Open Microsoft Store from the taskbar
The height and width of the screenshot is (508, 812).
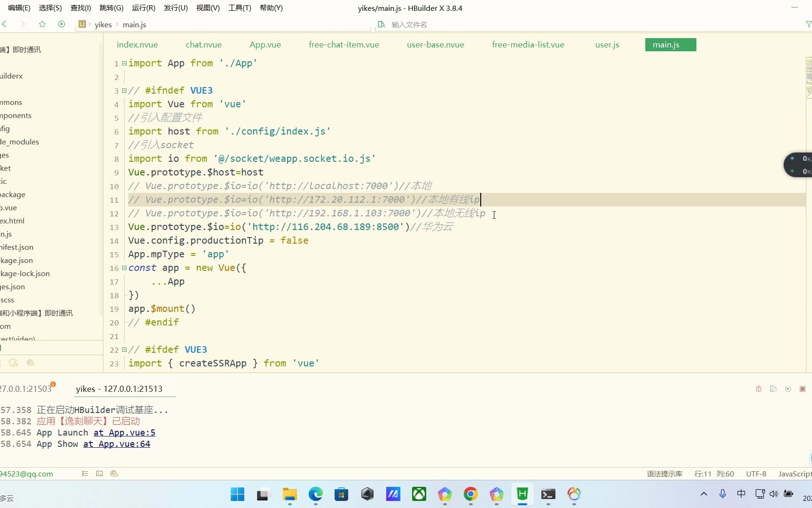click(342, 494)
